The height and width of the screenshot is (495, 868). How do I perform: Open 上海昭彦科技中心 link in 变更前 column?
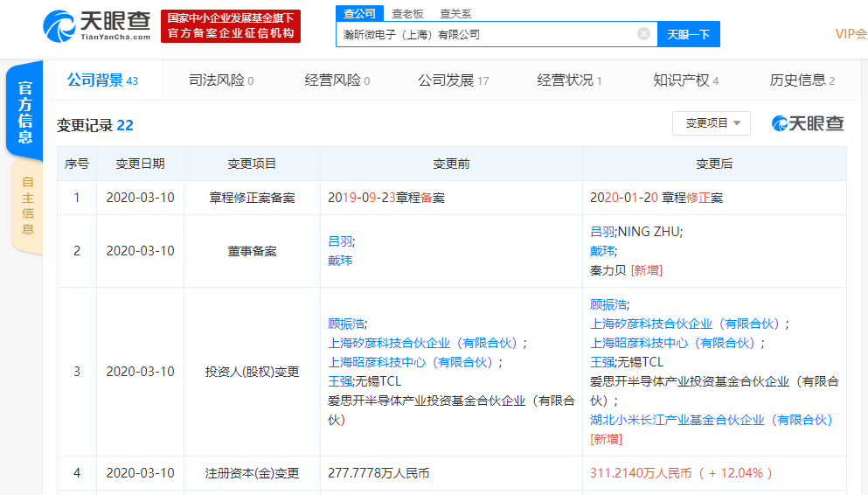[x=412, y=363]
